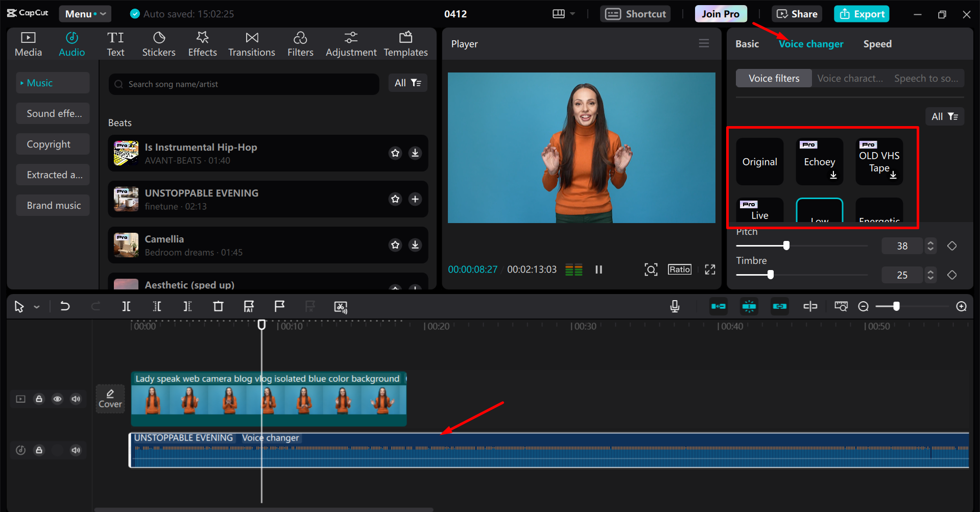Viewport: 980px width, 512px height.
Task: Open the Adjustment tab
Action: point(351,44)
